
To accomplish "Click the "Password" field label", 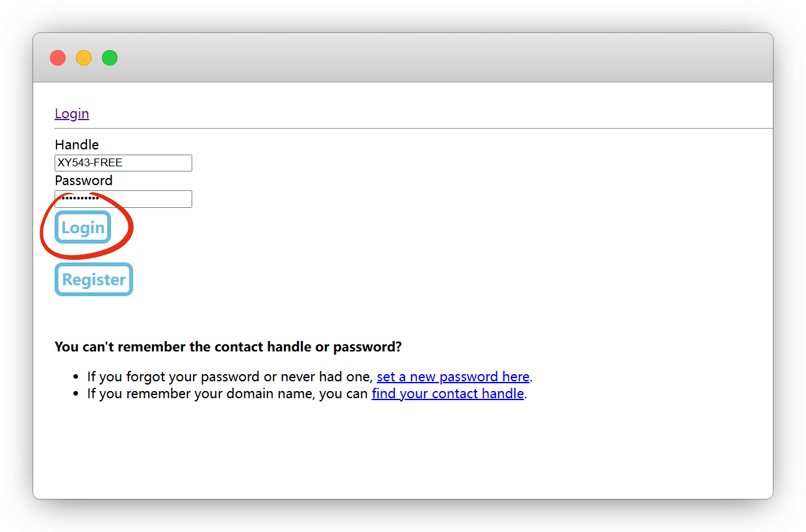I will [83, 181].
